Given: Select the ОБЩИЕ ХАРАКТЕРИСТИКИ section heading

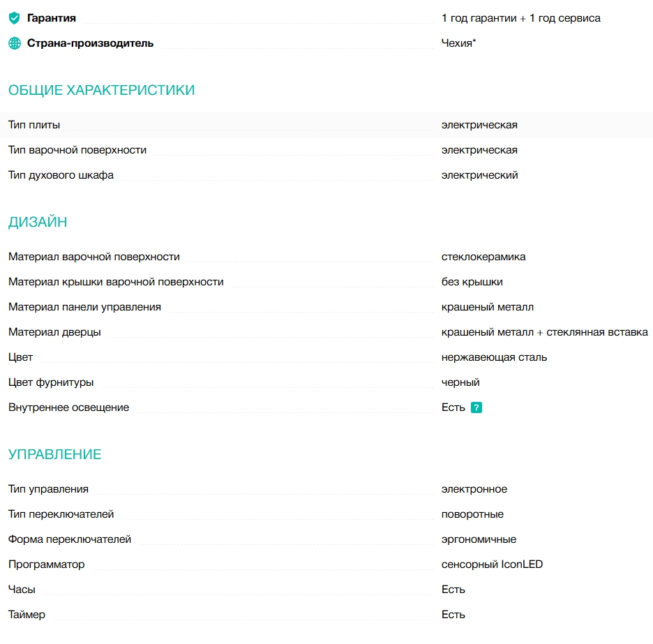Looking at the screenshot, I should coord(102,90).
